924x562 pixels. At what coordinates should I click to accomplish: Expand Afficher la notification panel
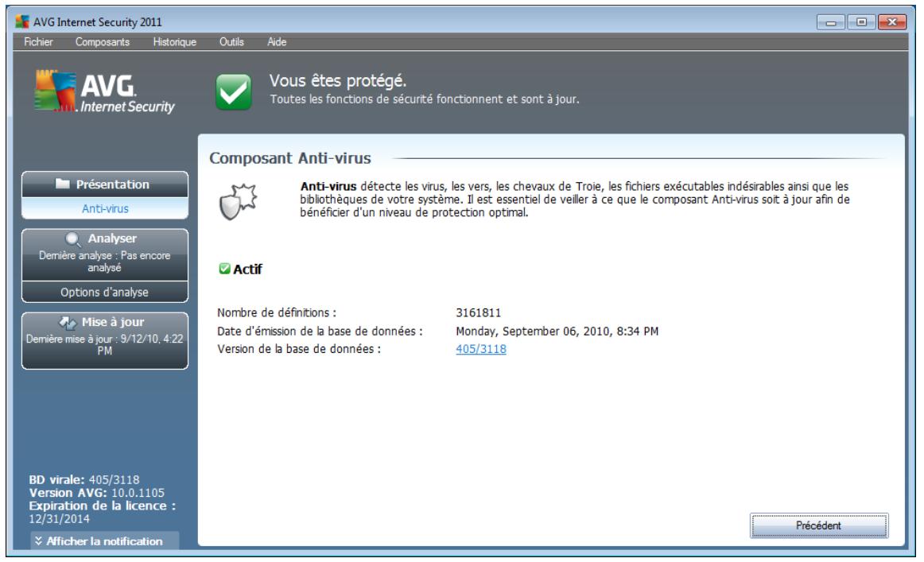(x=105, y=541)
